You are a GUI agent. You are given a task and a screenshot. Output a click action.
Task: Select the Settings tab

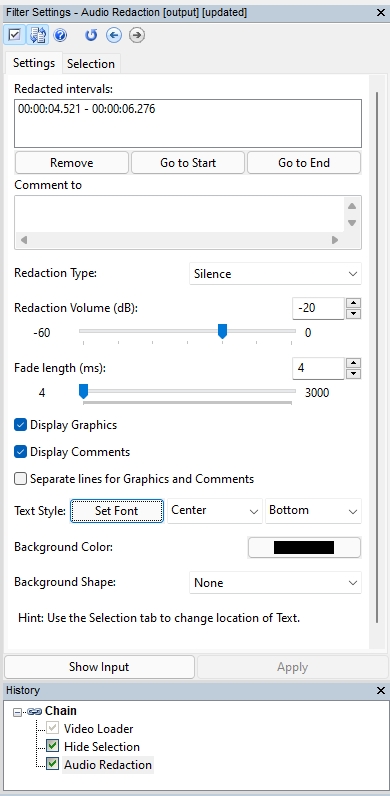point(34,63)
